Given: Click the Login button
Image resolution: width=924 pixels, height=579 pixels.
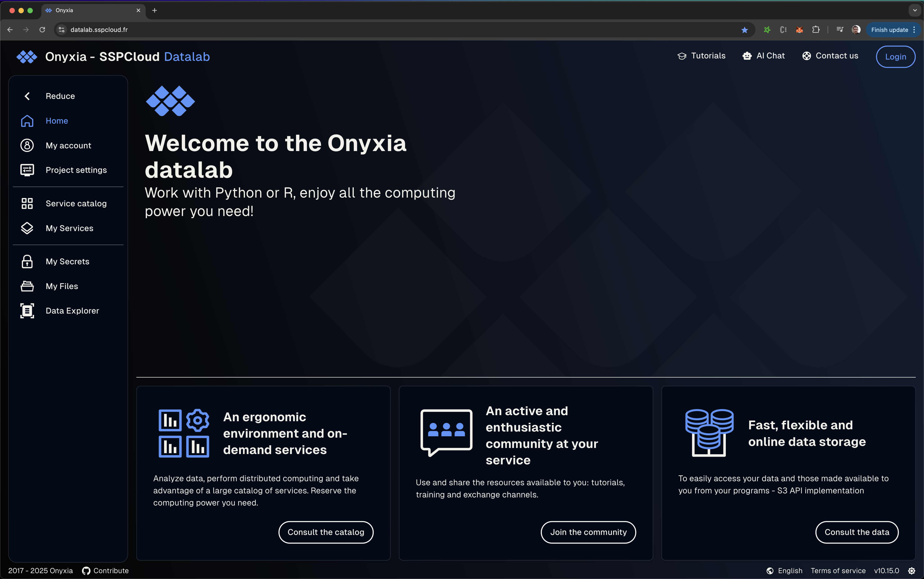Looking at the screenshot, I should 895,57.
